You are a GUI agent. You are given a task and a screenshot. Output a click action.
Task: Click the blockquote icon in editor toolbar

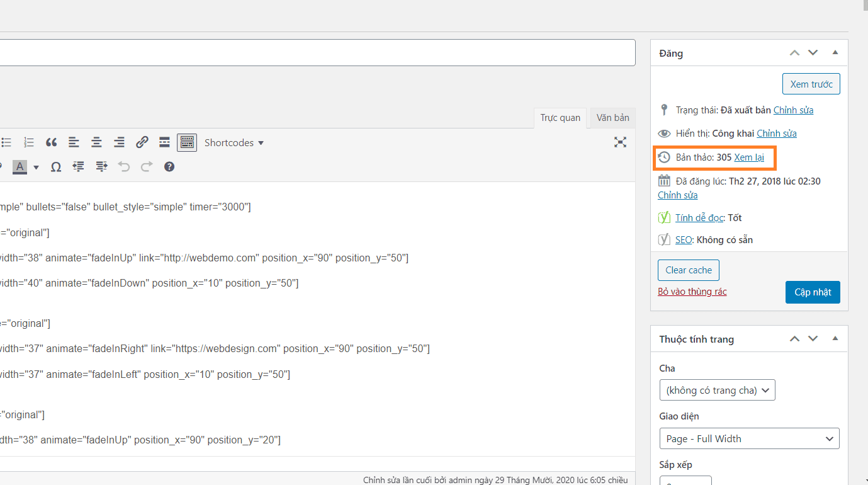pos(52,142)
